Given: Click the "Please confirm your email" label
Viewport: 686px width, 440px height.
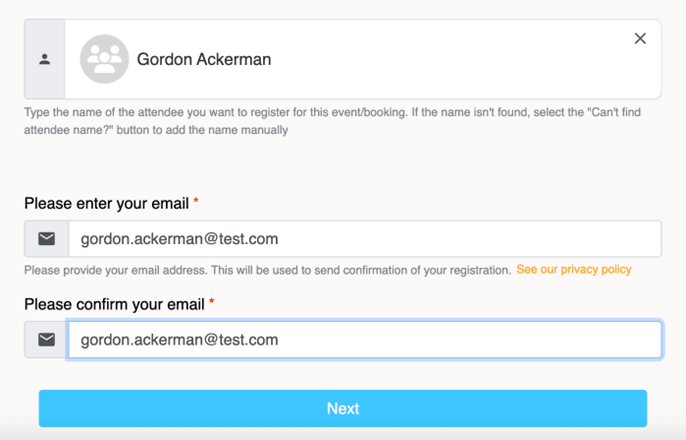Looking at the screenshot, I should 114,303.
